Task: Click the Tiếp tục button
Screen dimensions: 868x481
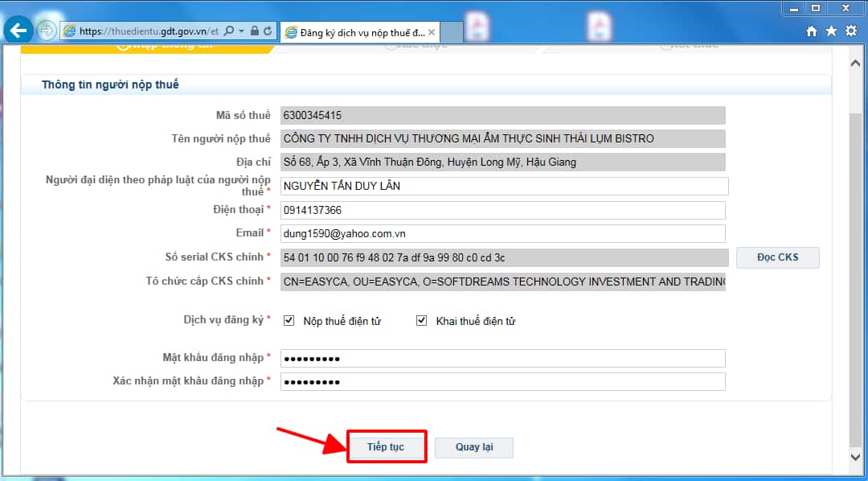Action: (386, 446)
